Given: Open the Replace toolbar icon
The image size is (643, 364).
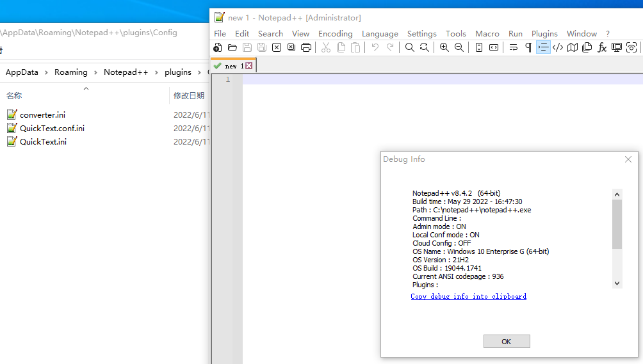Looking at the screenshot, I should point(425,47).
